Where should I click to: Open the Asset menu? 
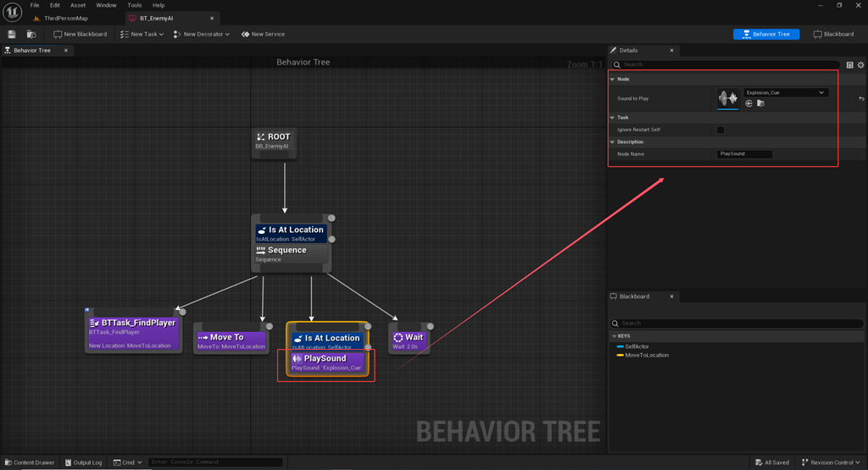pyautogui.click(x=78, y=5)
